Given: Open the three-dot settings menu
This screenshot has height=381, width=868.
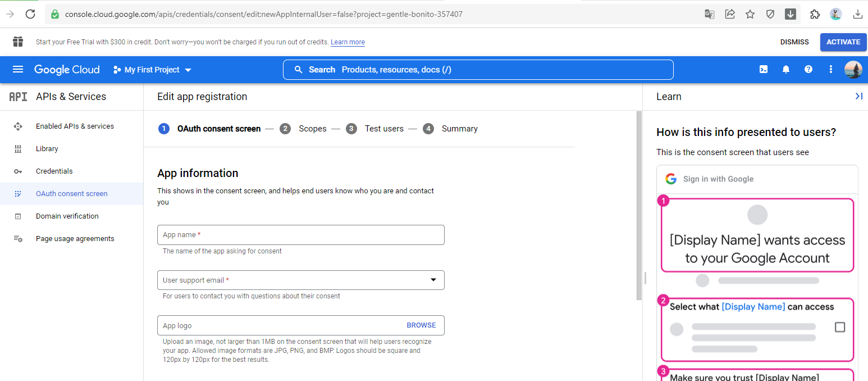Looking at the screenshot, I should (x=831, y=69).
